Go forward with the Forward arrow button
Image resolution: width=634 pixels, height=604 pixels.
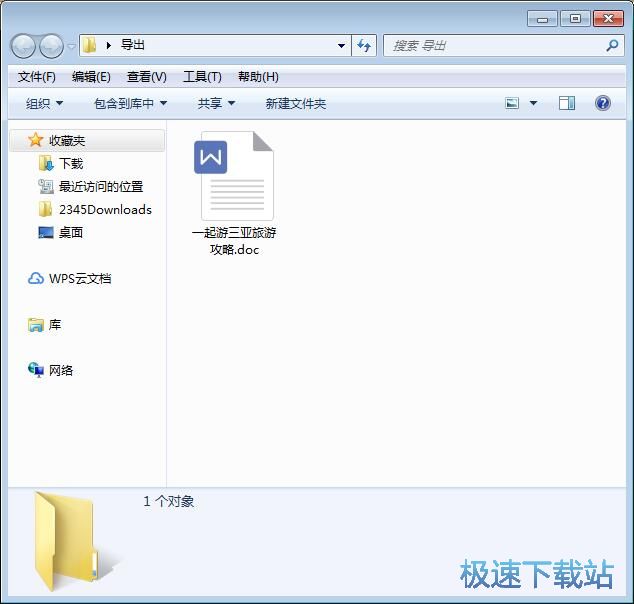(x=51, y=46)
